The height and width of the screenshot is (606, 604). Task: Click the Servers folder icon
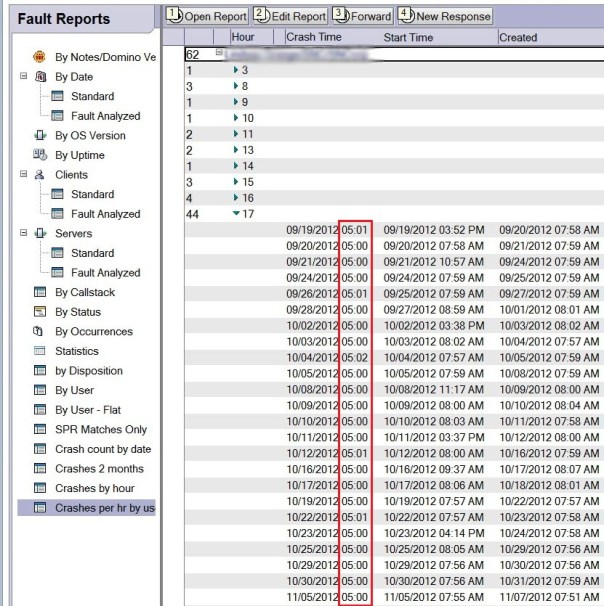point(40,233)
